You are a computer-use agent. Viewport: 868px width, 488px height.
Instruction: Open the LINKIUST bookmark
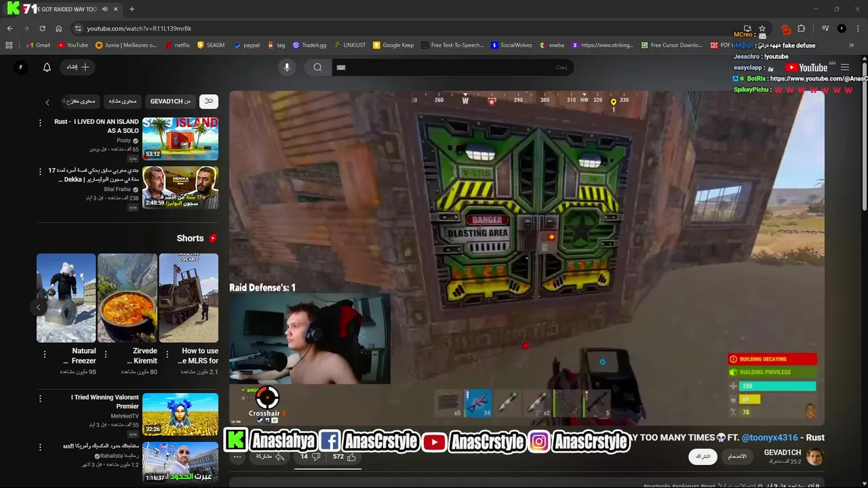[x=349, y=45]
